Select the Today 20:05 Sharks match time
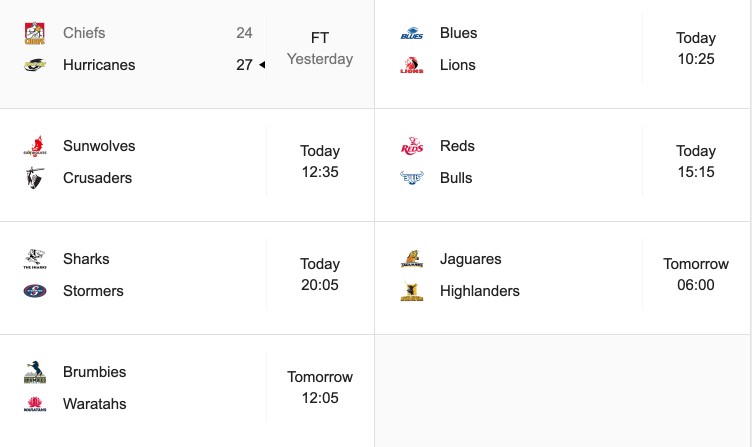Image resolution: width=752 pixels, height=447 pixels. coord(320,274)
